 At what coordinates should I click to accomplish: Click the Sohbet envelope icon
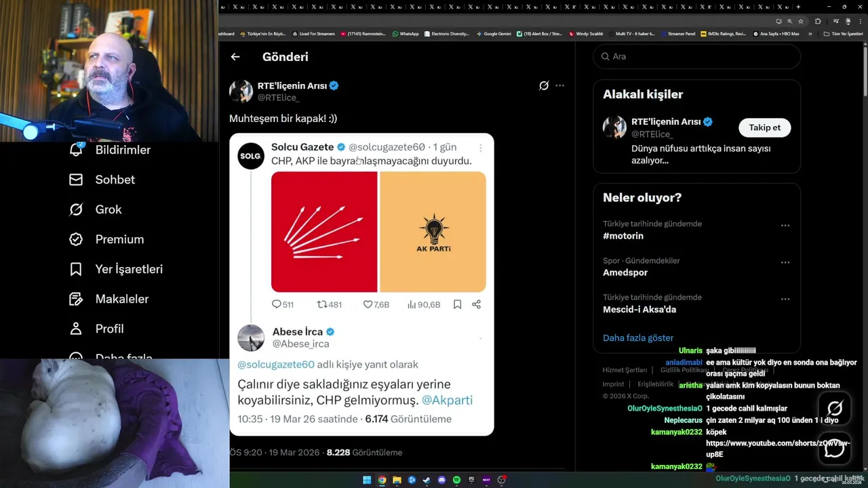[x=76, y=180]
